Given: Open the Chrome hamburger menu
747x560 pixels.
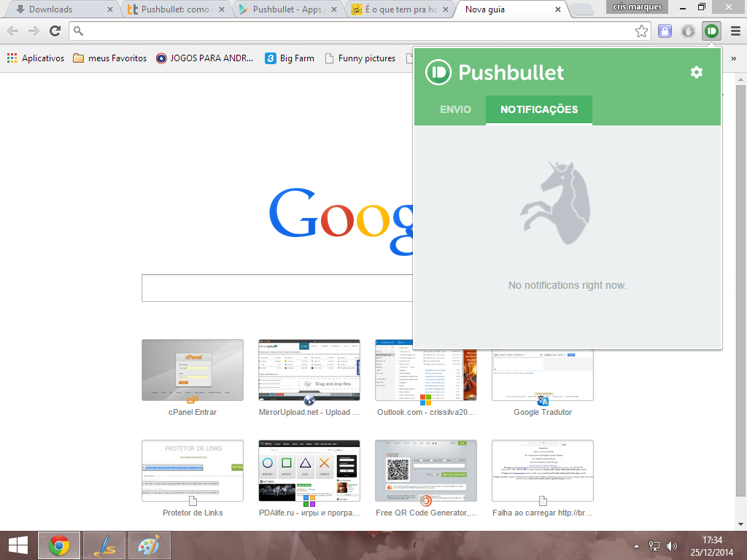Looking at the screenshot, I should [x=735, y=31].
